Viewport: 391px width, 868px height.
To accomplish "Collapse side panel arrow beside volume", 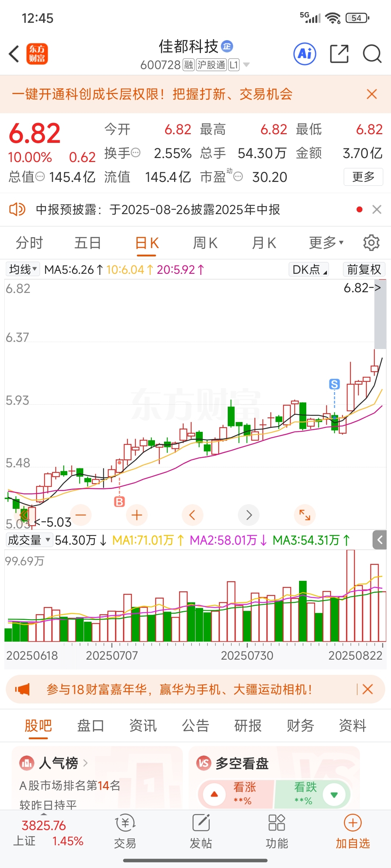I will point(380,540).
